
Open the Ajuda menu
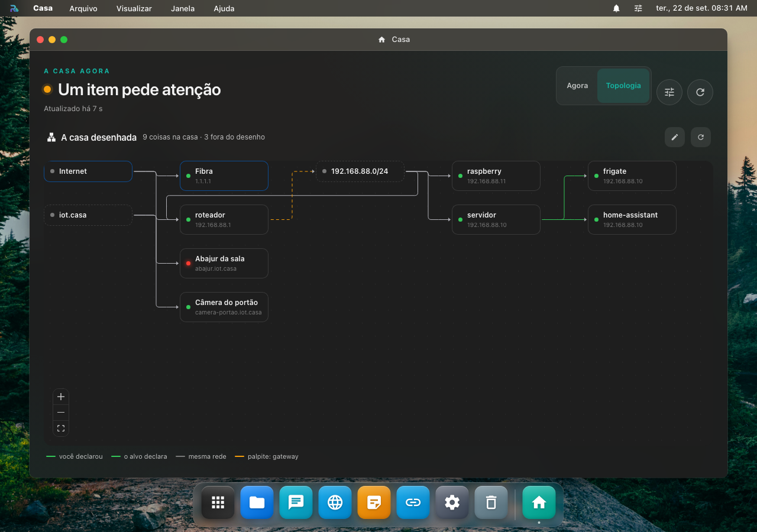point(224,8)
